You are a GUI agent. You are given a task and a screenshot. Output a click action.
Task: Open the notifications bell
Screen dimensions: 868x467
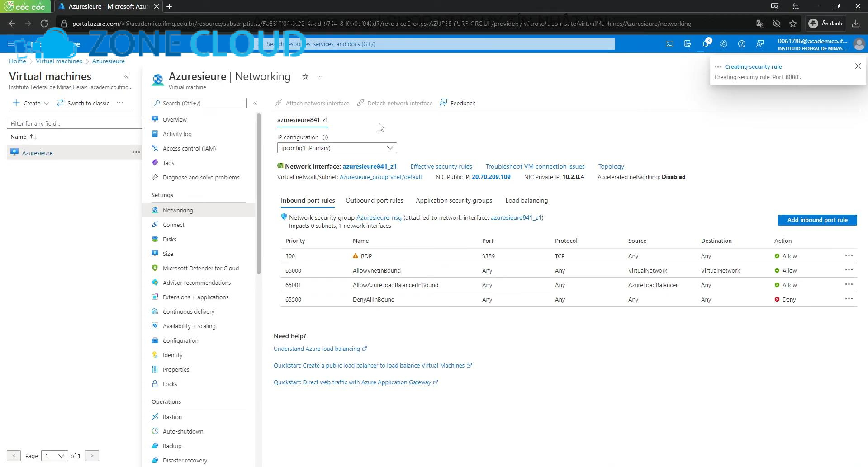[705, 44]
